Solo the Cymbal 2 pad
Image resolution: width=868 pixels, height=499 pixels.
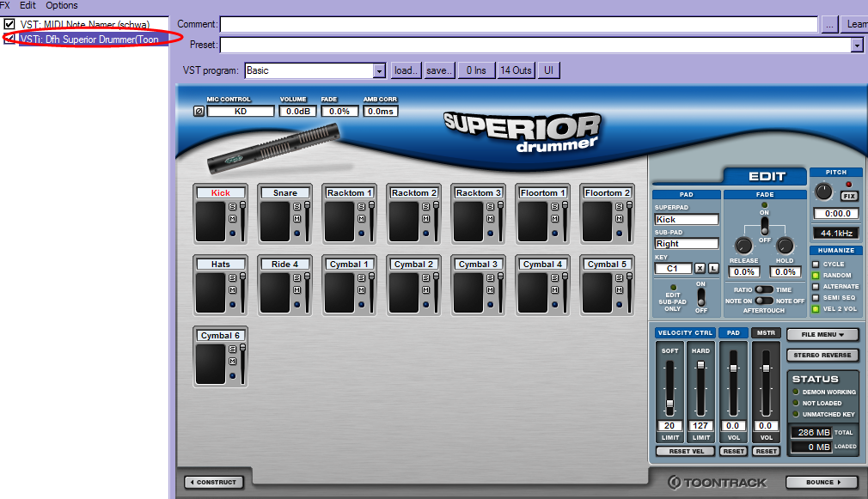click(x=425, y=277)
